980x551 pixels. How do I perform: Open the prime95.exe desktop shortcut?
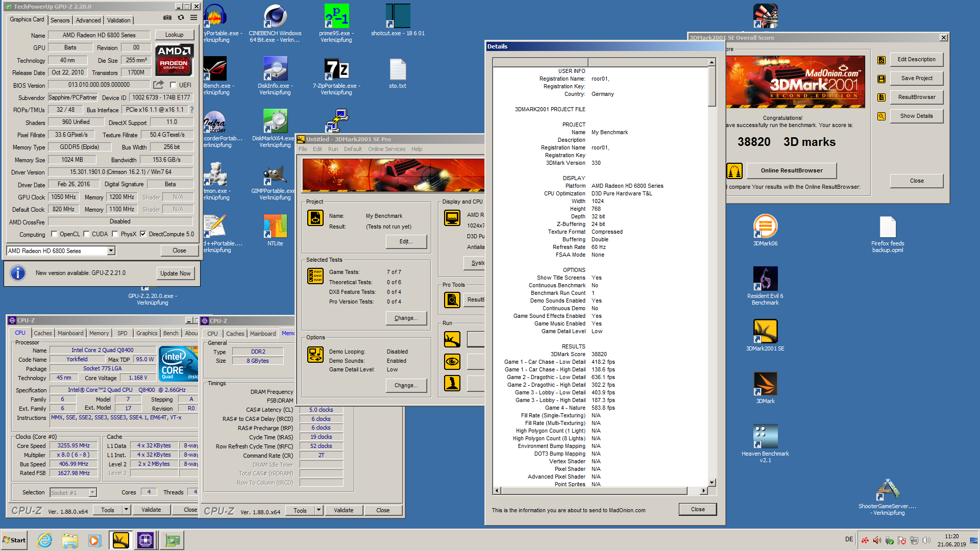336,23
